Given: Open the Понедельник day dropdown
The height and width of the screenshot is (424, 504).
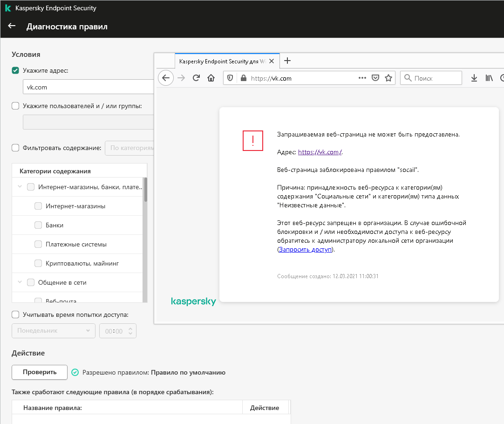Looking at the screenshot, I should pos(53,331).
